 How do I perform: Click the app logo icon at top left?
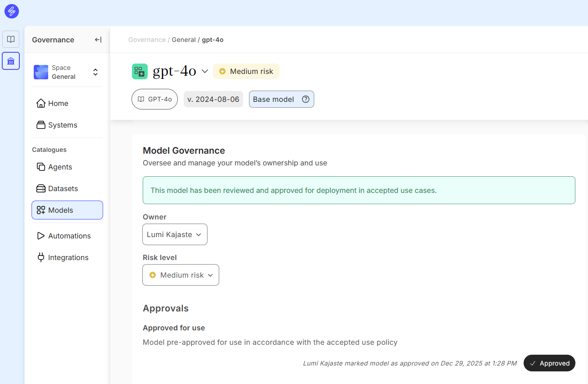(x=12, y=11)
